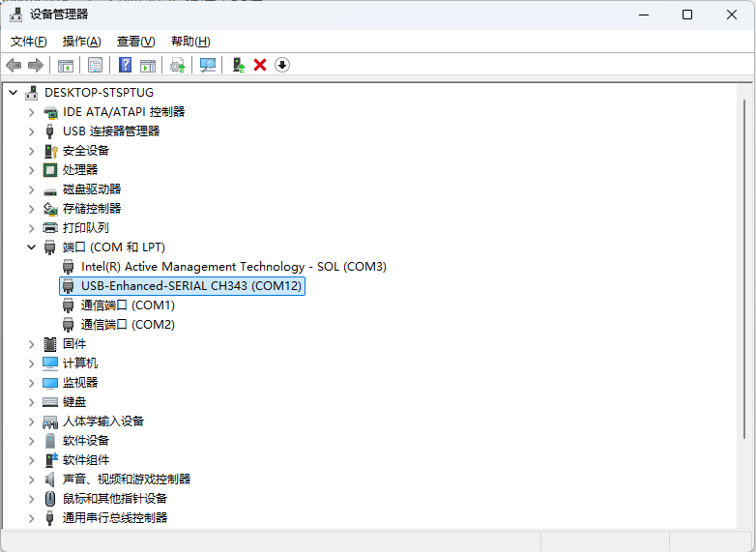
Task: Toggle the console tree pane icon
Action: point(66,65)
